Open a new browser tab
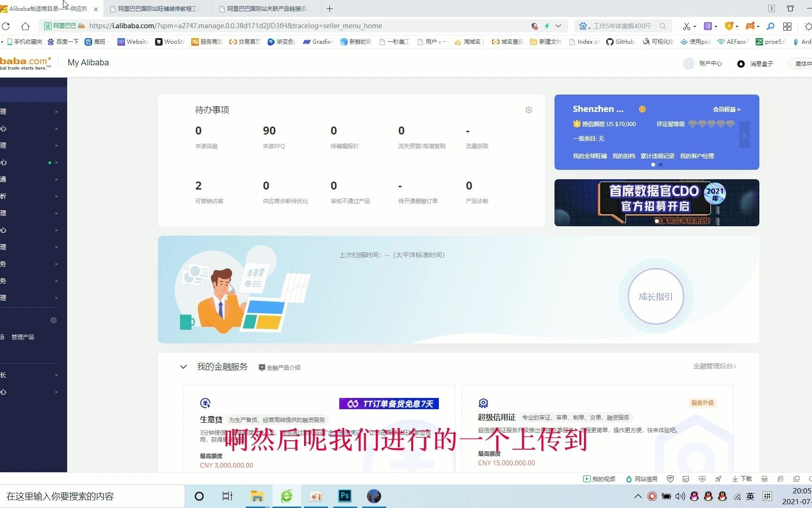 point(329,8)
